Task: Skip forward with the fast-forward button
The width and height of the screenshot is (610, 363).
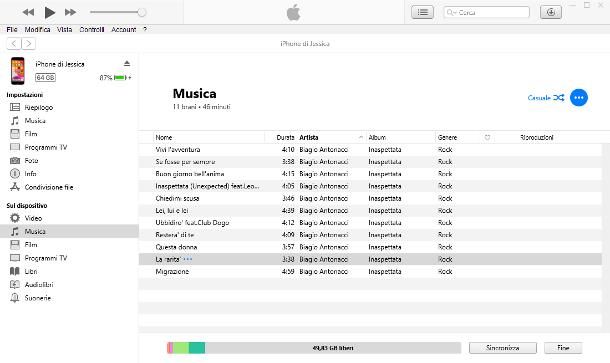Action: point(70,12)
